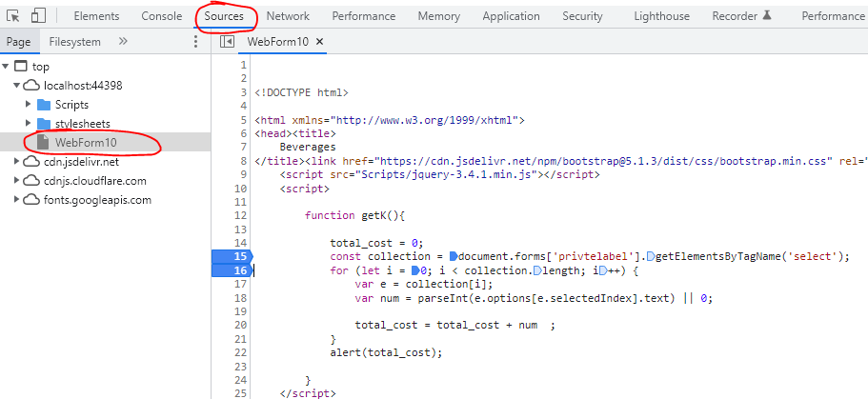
Task: Select the Page sub-tab in navigator
Action: point(19,42)
